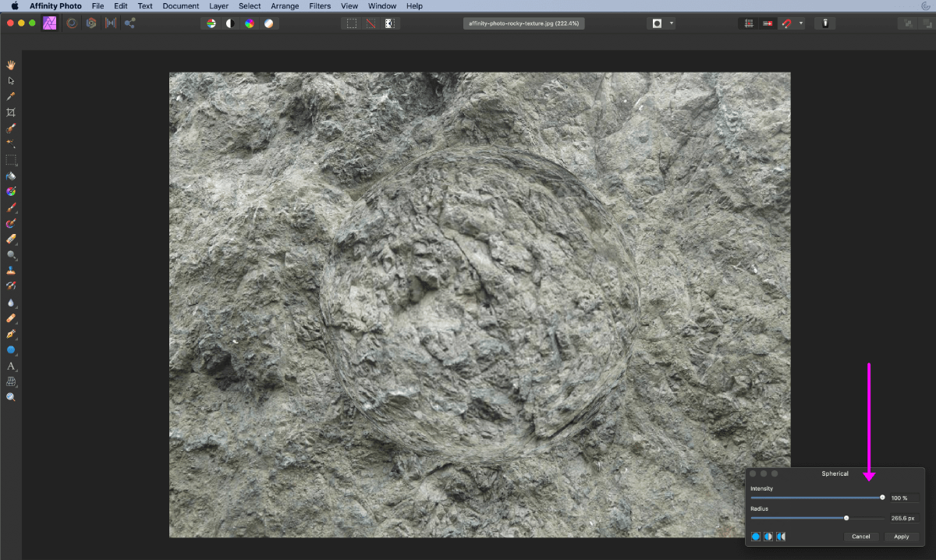Open the Layer menu

[218, 5]
